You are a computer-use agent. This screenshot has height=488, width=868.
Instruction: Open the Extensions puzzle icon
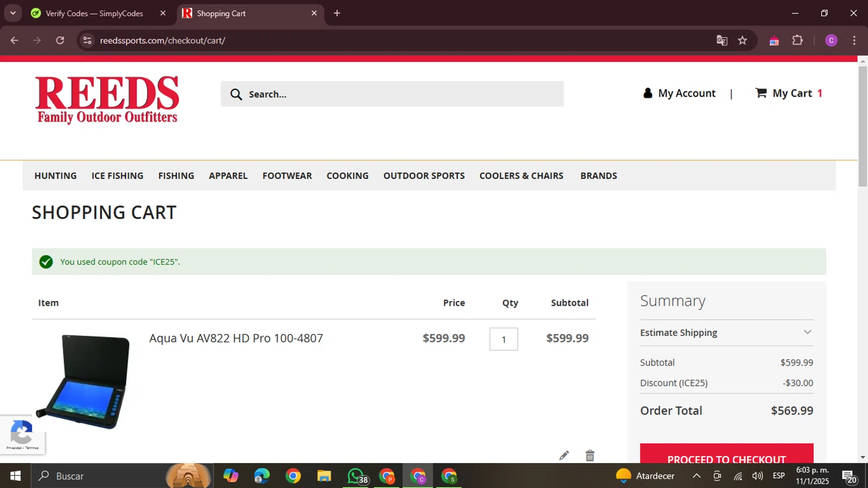click(797, 41)
